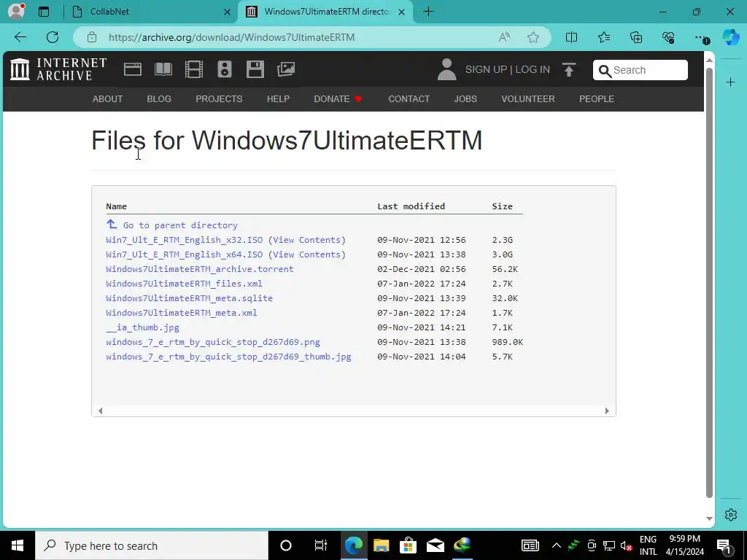Viewport: 747px width, 560px height.
Task: Open the PEOPLE menu item
Action: (x=597, y=99)
